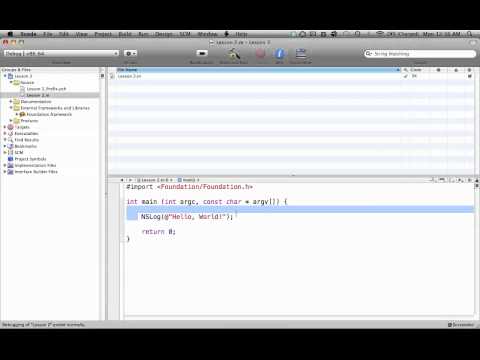Expand the Targets group
This screenshot has width=480, height=360.
[5, 127]
